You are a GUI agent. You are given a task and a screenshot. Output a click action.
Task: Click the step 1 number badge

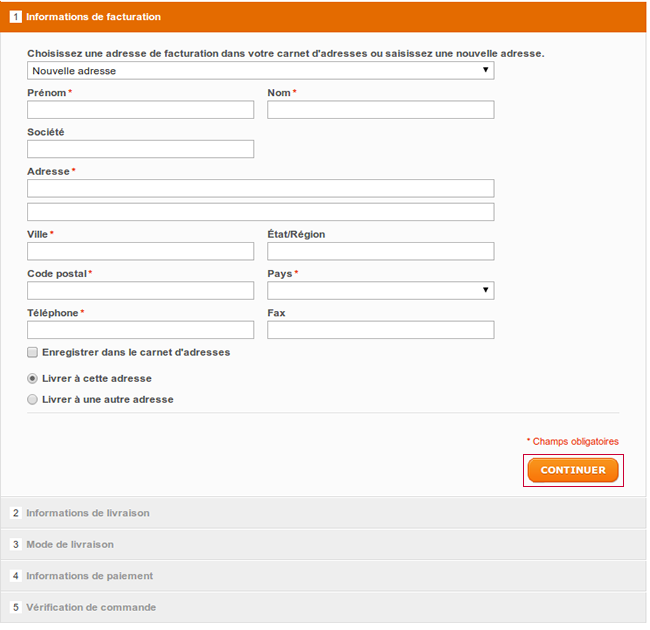click(15, 17)
